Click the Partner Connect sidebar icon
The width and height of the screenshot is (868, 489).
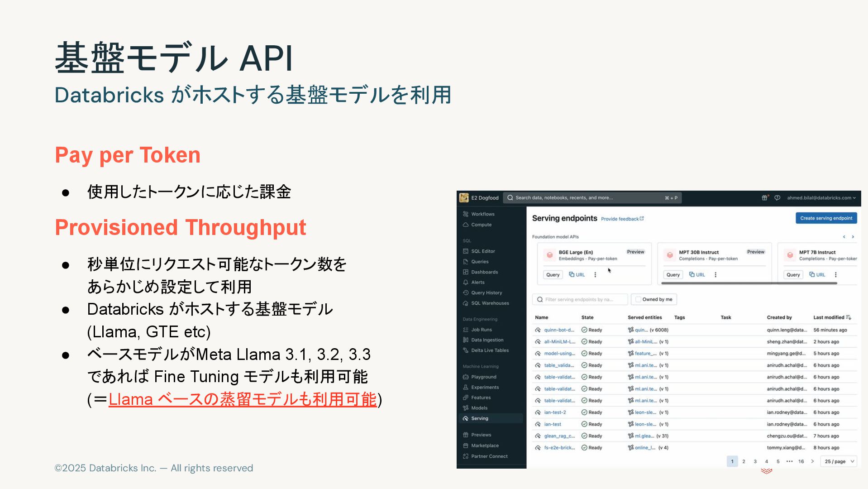(466, 456)
